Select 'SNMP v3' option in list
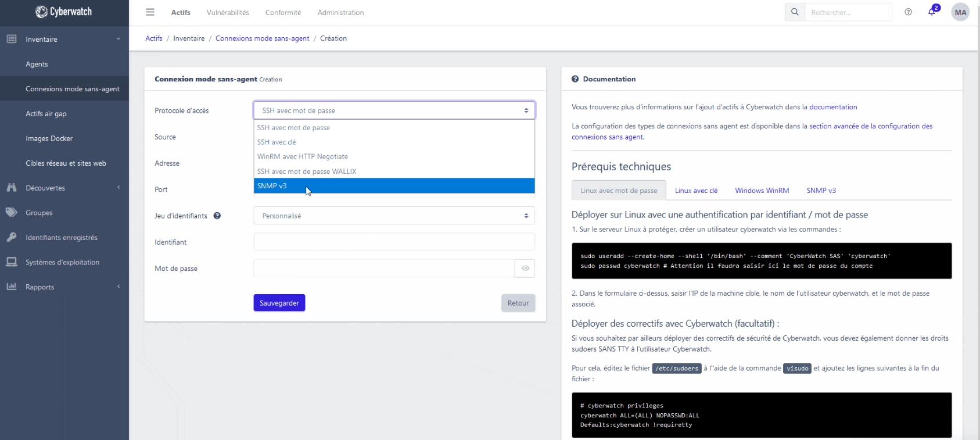Screen dimensions: 980x440 (x=394, y=186)
